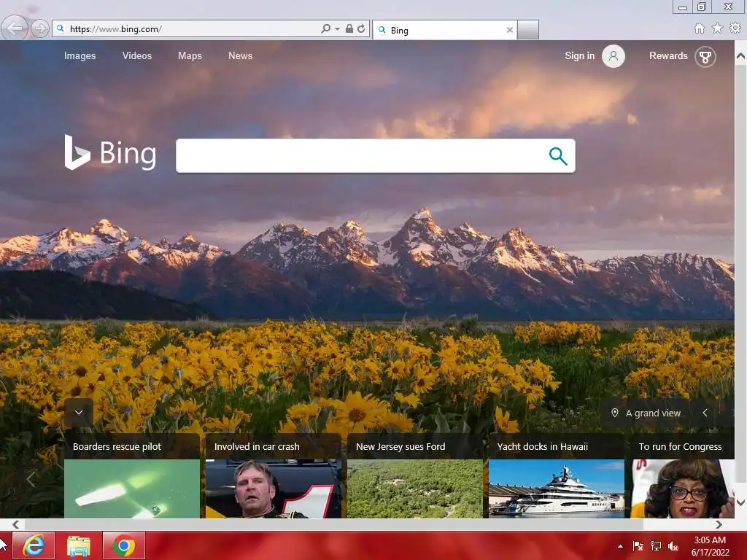Click the vertical scrollbar up arrow
The image size is (747, 560).
741,56
